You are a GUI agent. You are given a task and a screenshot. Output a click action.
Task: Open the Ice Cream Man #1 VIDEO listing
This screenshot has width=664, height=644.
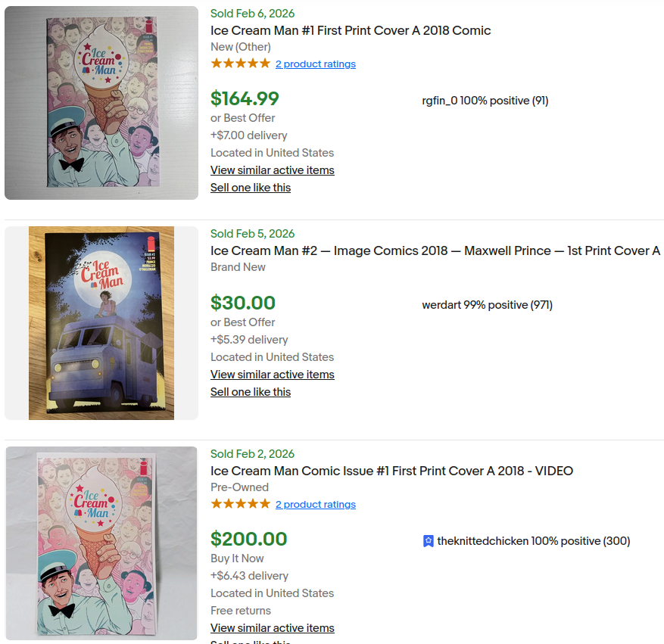point(391,471)
